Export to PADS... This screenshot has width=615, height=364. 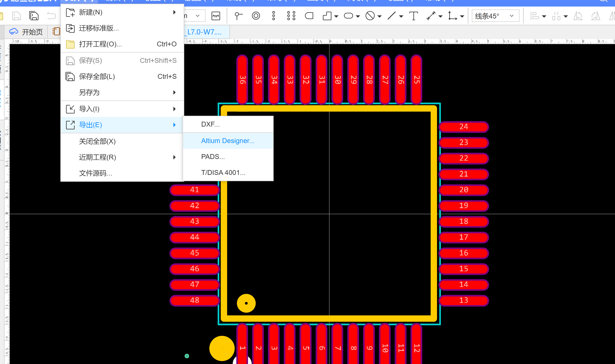click(x=228, y=157)
